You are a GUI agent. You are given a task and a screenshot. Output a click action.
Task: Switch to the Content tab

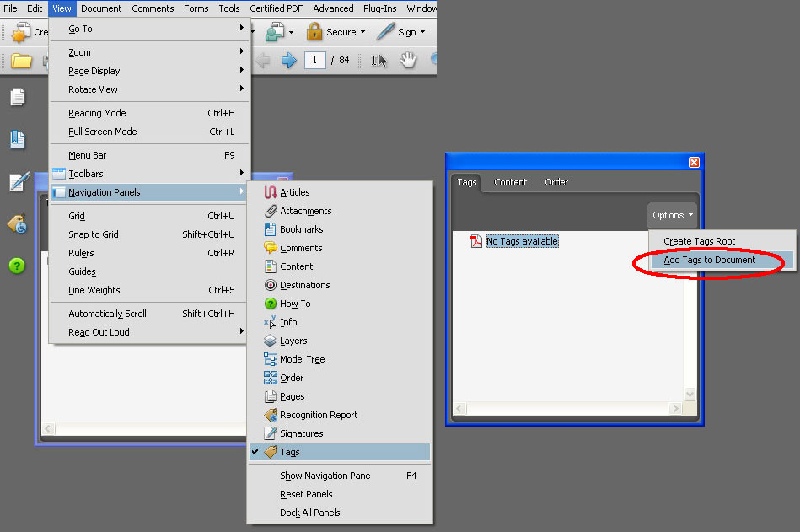tap(510, 182)
